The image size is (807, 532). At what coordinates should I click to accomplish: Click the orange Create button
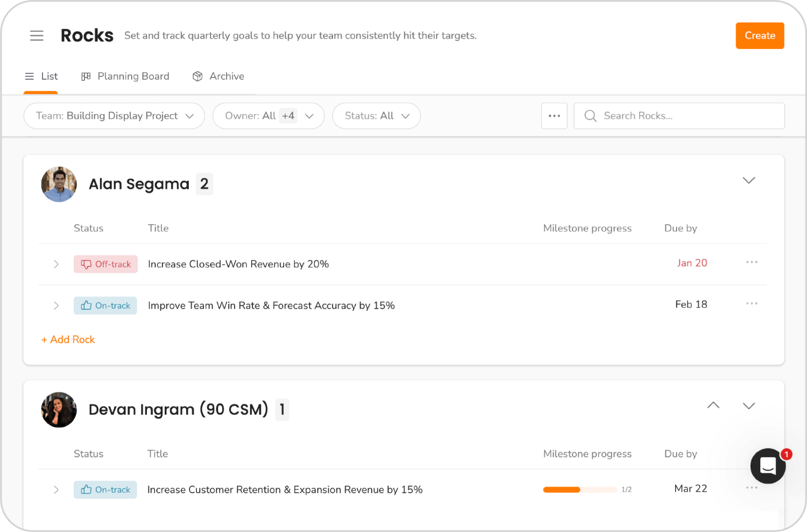pos(760,36)
